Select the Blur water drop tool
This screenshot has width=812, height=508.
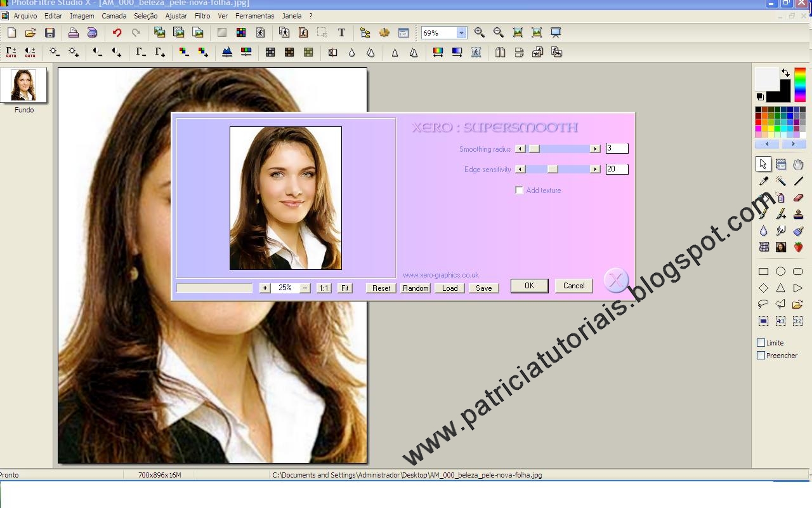coord(763,231)
